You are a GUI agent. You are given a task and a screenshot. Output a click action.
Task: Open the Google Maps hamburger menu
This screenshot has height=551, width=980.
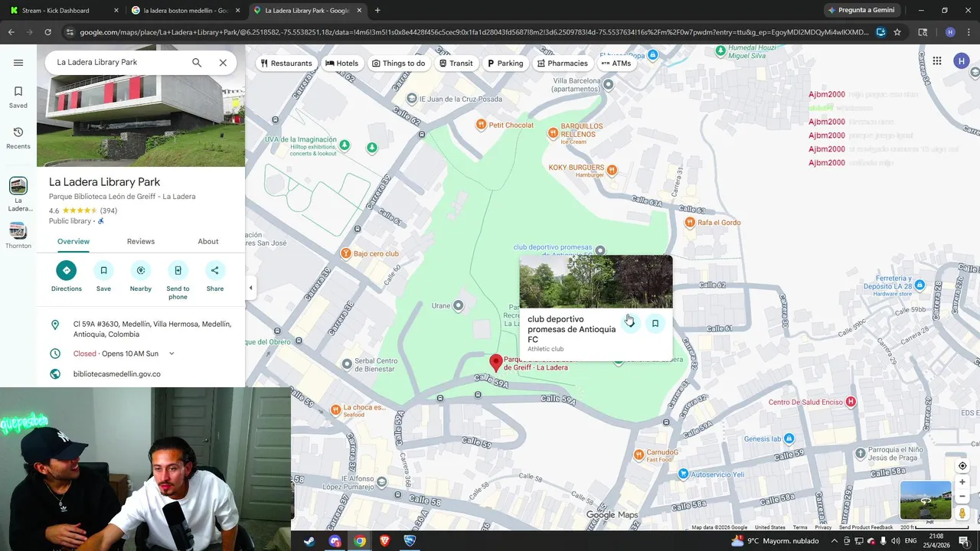18,63
